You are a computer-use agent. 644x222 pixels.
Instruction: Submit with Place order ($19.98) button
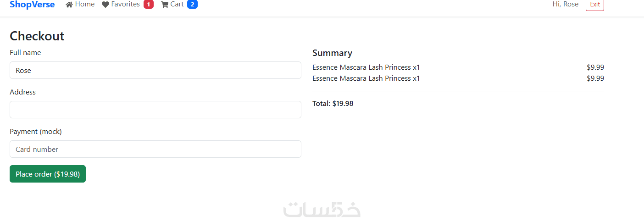point(48,174)
